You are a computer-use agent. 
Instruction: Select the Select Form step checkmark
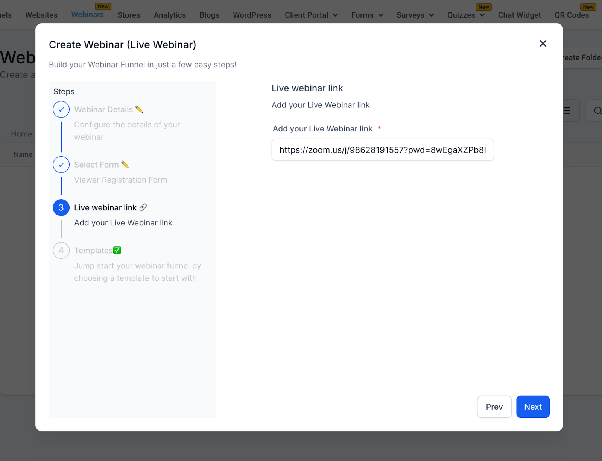tap(61, 165)
